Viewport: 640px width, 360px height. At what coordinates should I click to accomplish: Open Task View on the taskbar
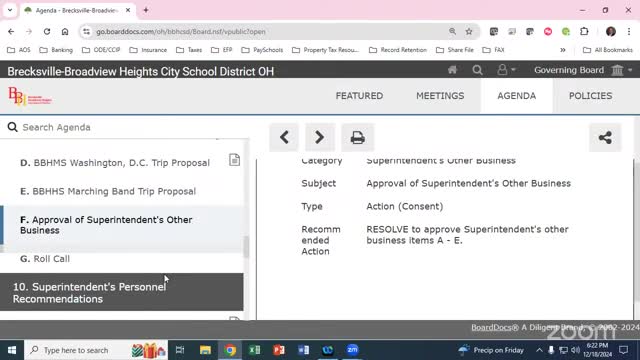coord(180,350)
